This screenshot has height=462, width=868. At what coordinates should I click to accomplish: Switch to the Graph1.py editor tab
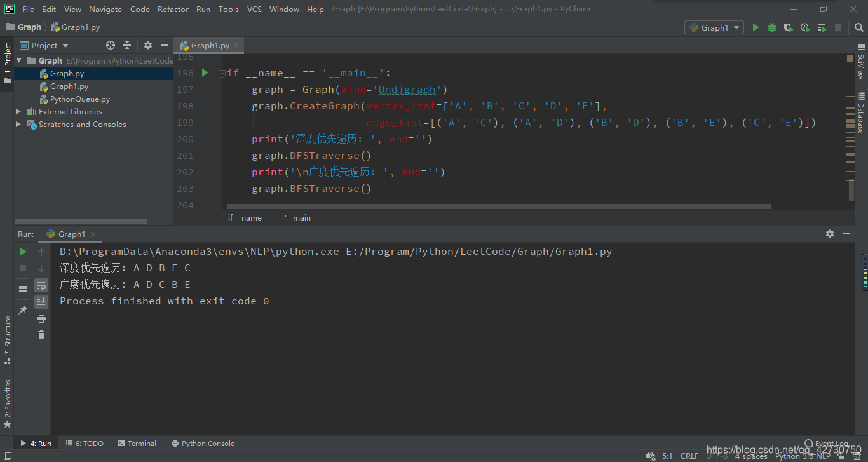point(210,46)
